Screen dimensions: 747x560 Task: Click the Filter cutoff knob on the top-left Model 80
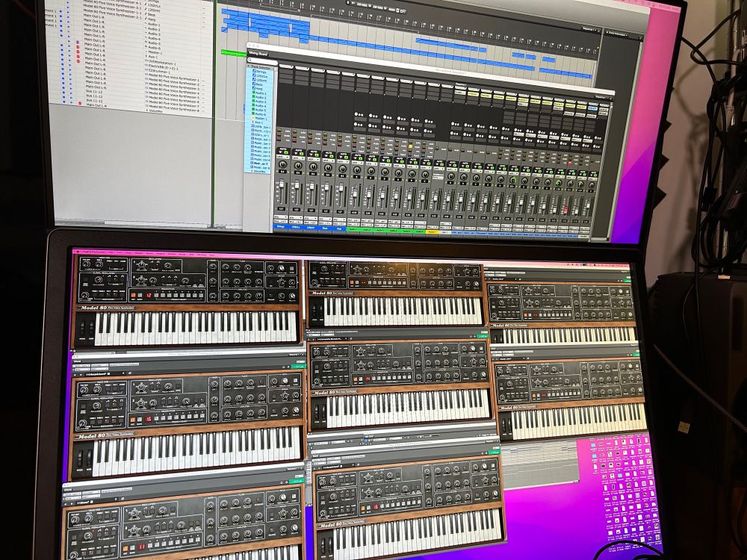pyautogui.click(x=226, y=267)
